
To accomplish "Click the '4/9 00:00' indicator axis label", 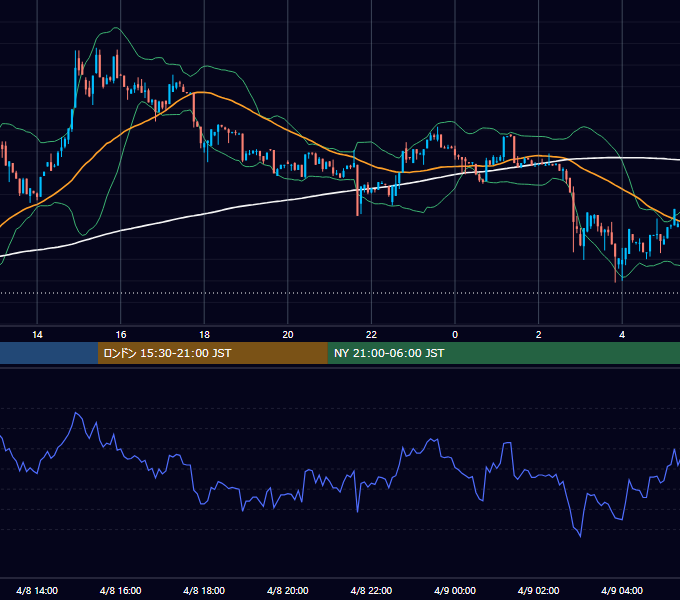I will click(455, 590).
